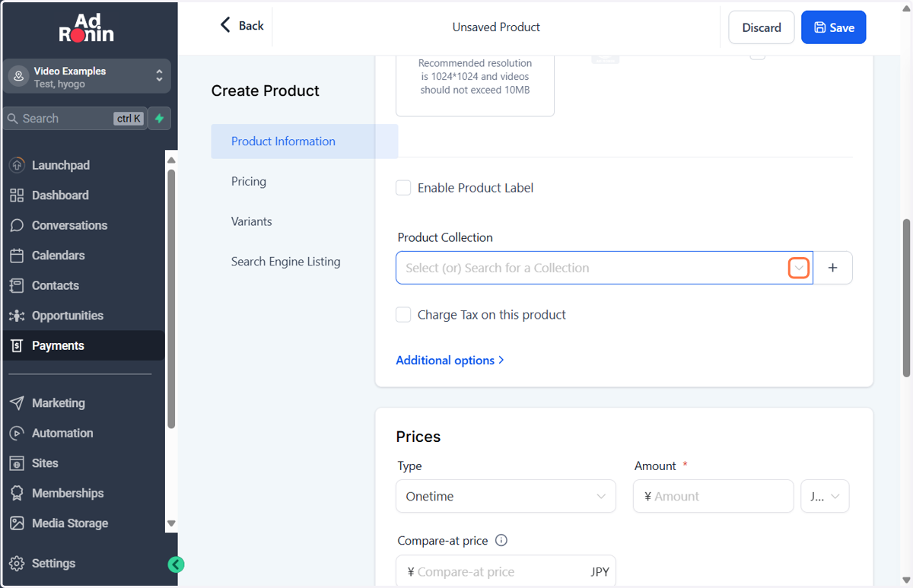Click the Amount input field

(714, 496)
